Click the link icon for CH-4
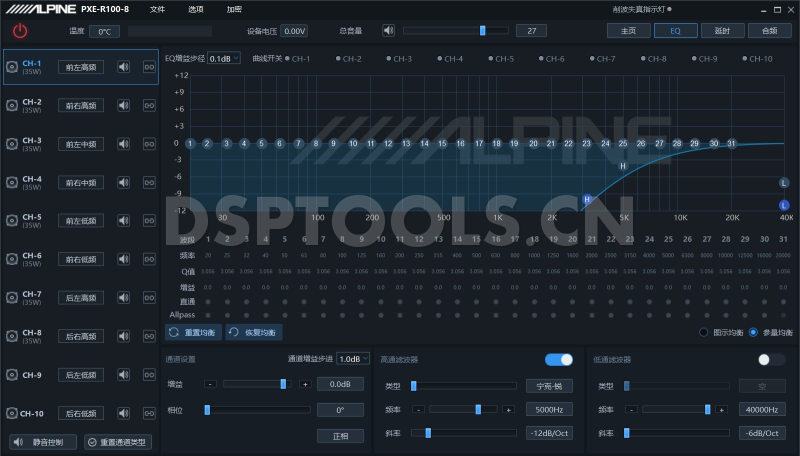Image resolution: width=800 pixels, height=456 pixels. point(149,182)
